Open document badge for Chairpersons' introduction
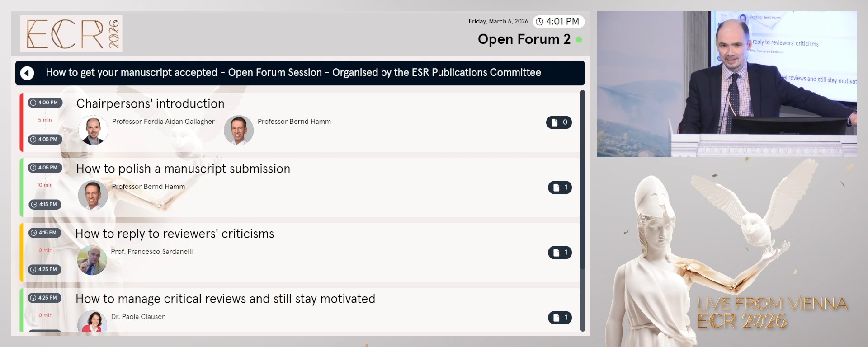868x347 pixels. 559,122
